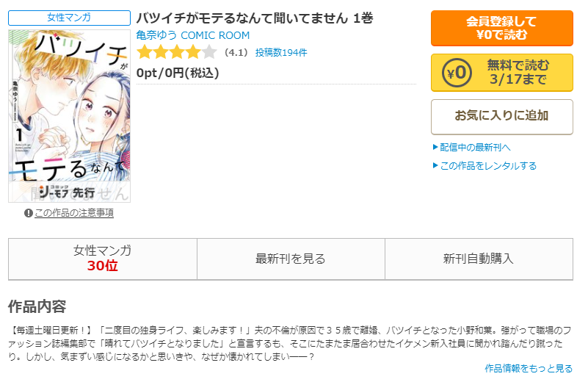View the 投稿数194件 reviews link

pos(281,53)
